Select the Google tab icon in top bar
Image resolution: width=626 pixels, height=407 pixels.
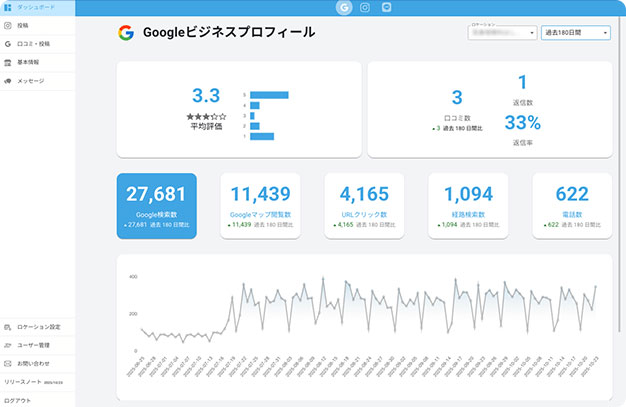tap(344, 7)
